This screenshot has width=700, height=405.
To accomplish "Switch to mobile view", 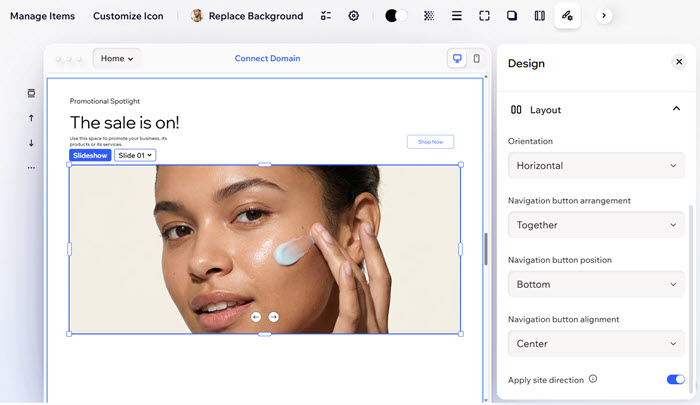I will (x=476, y=59).
